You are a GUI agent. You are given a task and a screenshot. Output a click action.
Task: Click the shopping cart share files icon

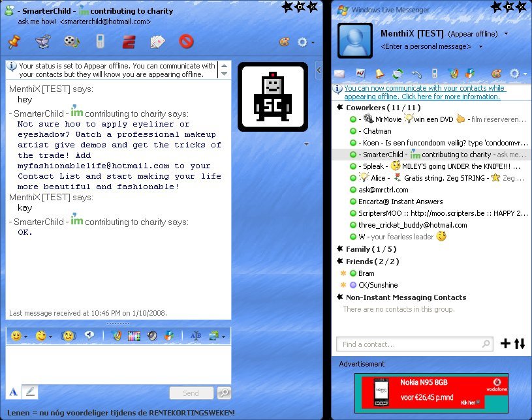pos(43,42)
